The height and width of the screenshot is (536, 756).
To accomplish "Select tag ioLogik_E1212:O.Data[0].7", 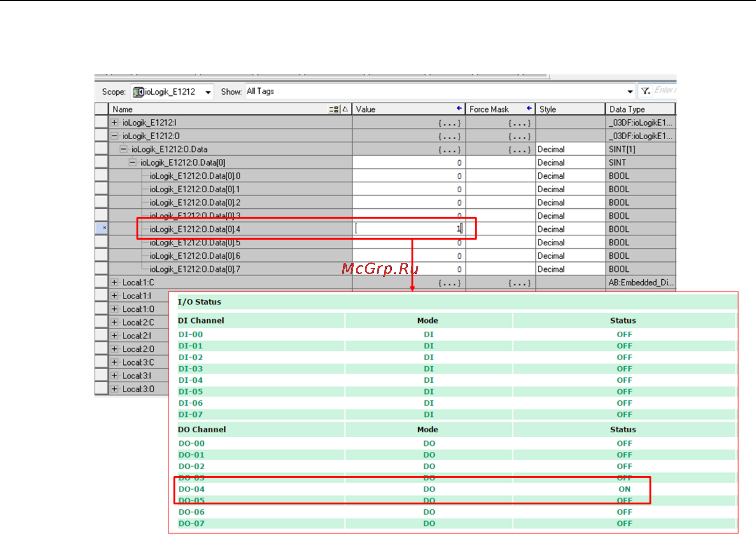I will pos(195,269).
